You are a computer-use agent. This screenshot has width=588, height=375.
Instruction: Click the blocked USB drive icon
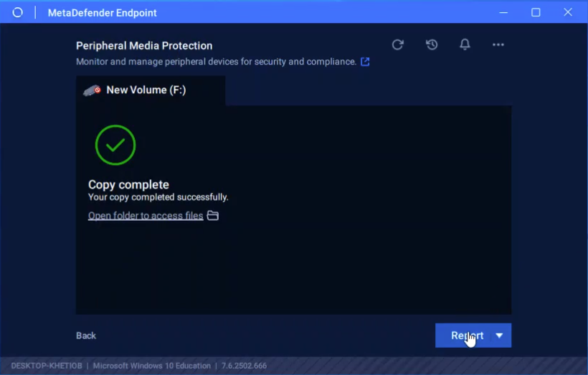point(92,90)
